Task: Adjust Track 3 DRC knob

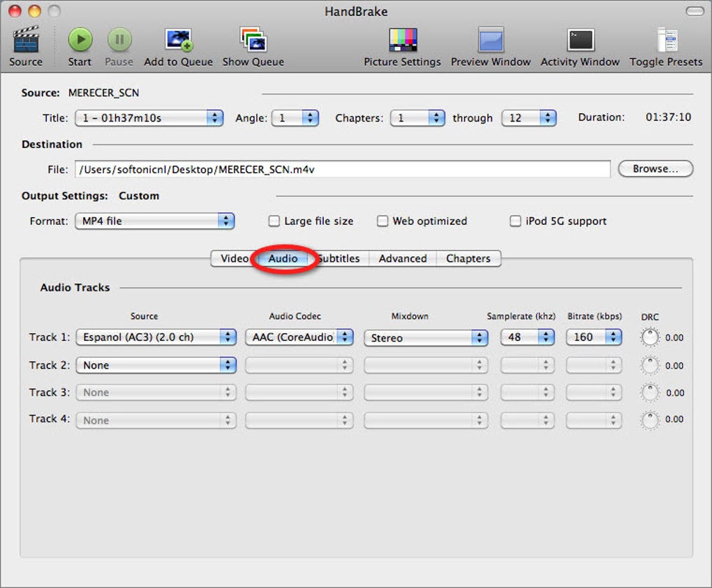Action: (x=650, y=392)
